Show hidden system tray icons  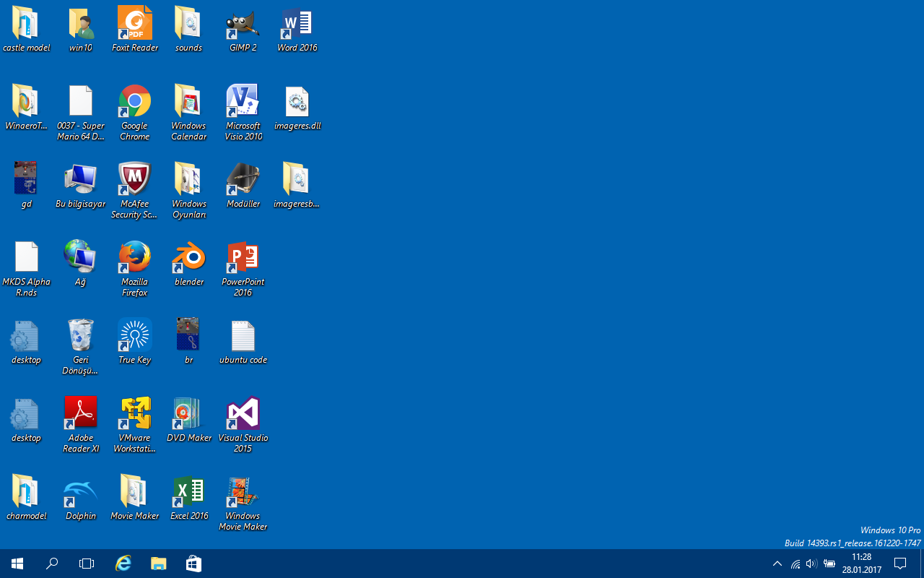[x=777, y=564]
